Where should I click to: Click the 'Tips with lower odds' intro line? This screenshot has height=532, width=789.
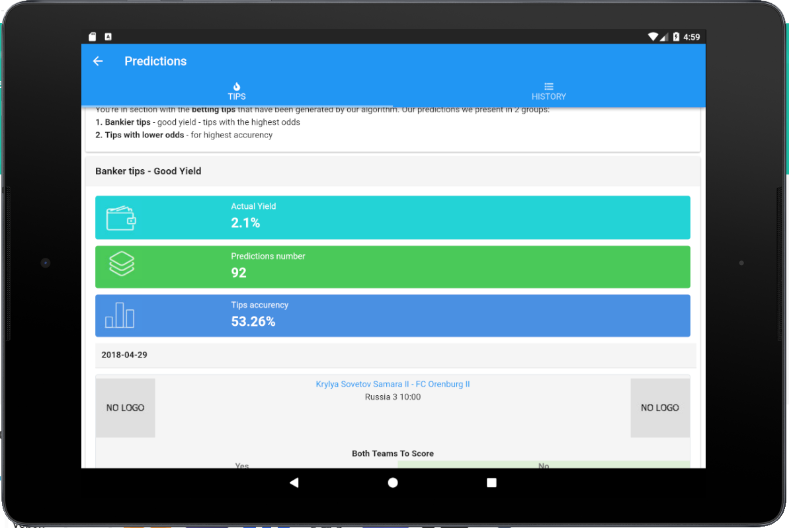[x=184, y=135]
